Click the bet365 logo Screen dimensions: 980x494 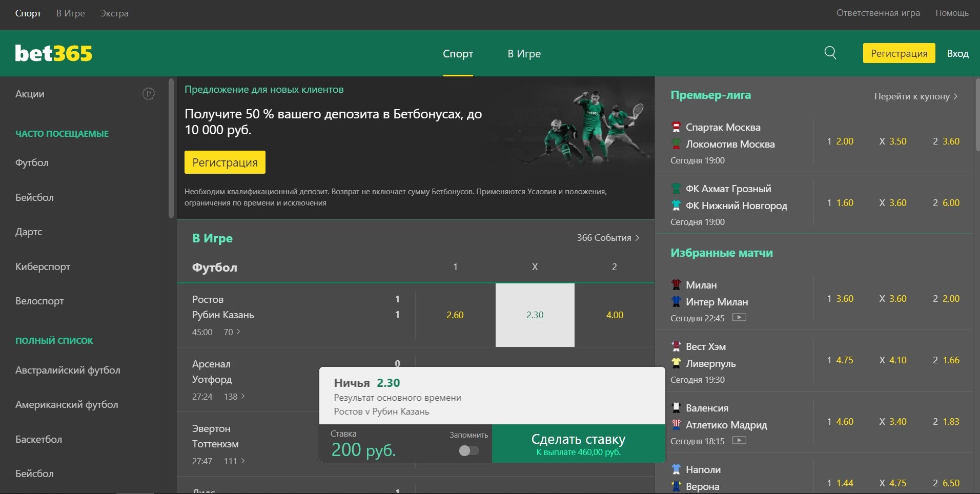(x=54, y=53)
